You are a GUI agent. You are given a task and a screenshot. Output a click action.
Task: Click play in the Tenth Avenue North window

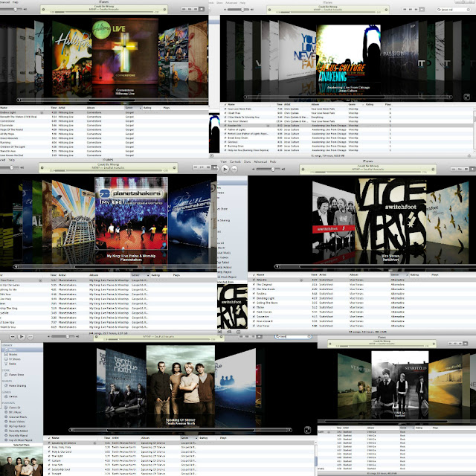click(x=22, y=337)
